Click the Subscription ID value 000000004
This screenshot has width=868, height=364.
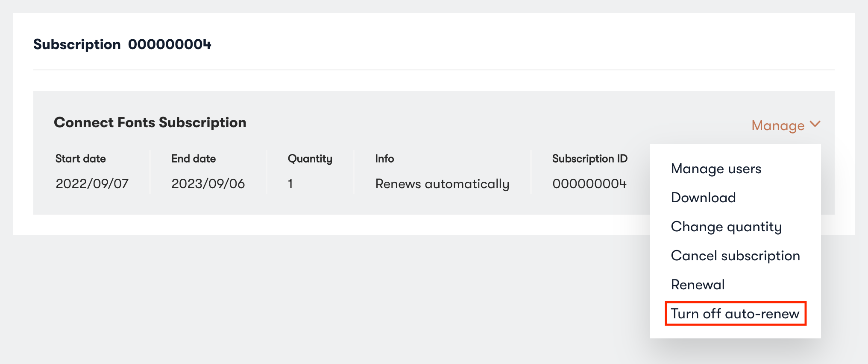(x=589, y=184)
